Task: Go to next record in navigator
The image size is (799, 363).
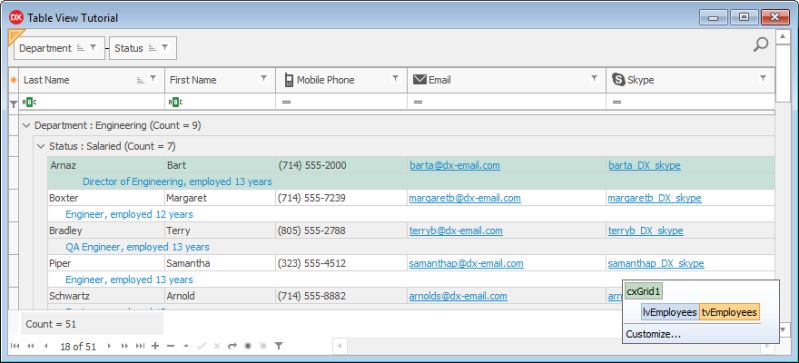Action: [109, 346]
